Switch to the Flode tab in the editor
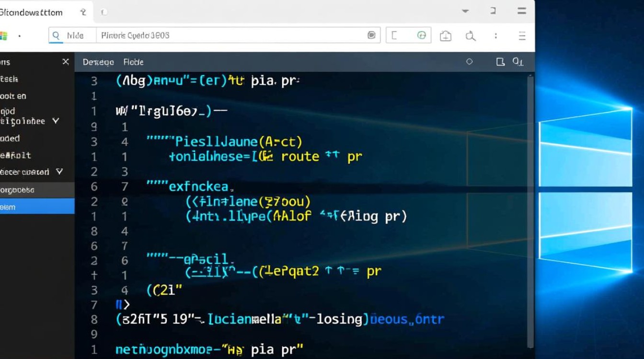Screen dimensions: 644x359 tap(133, 62)
